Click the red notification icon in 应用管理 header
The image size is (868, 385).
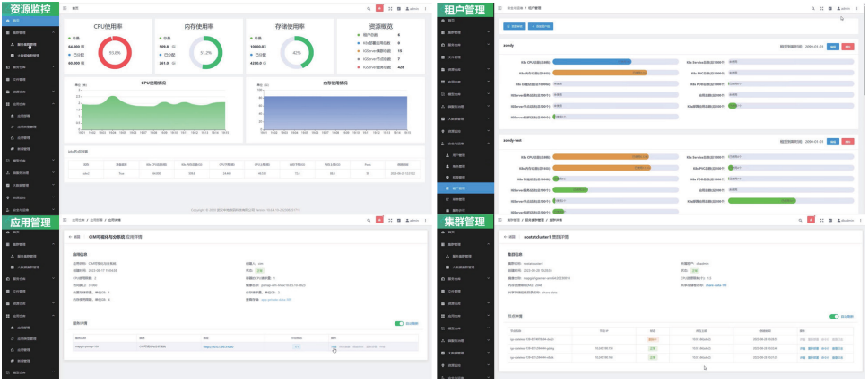tap(379, 219)
